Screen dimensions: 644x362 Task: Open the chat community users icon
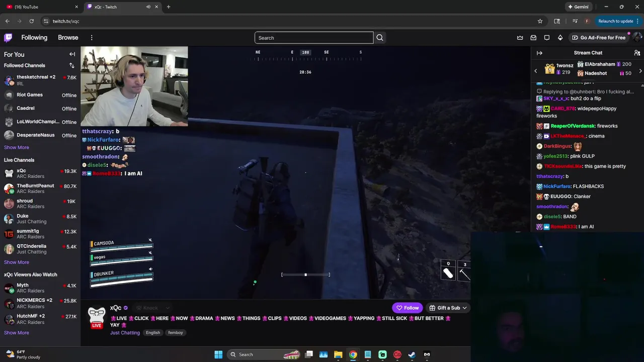point(637,53)
